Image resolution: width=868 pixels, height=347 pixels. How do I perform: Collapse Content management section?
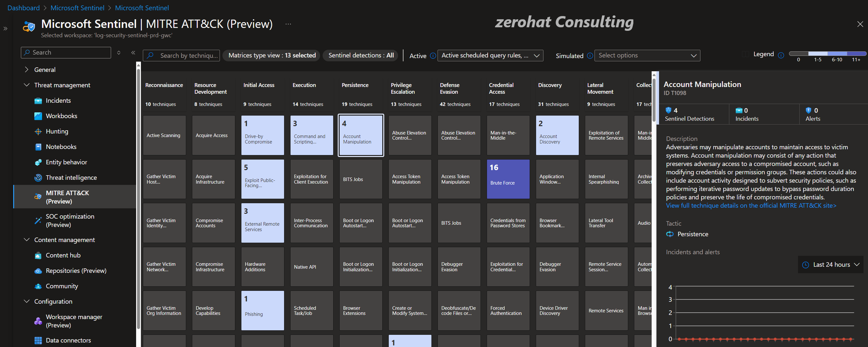coord(27,239)
